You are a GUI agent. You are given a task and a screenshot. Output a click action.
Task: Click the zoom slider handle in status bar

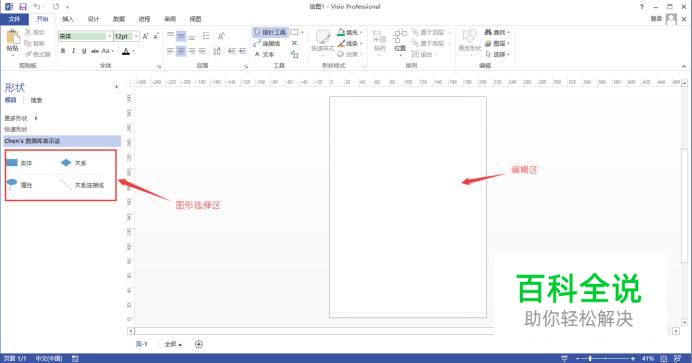click(590, 359)
